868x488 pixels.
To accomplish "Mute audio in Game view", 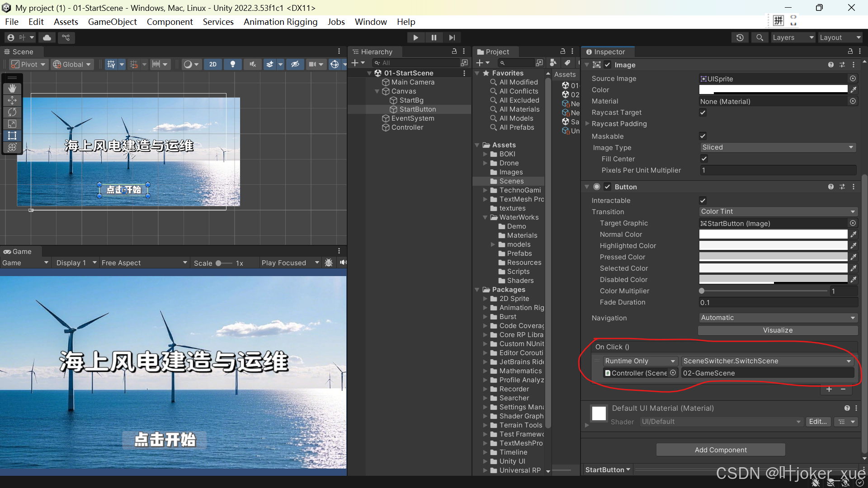I will point(343,263).
